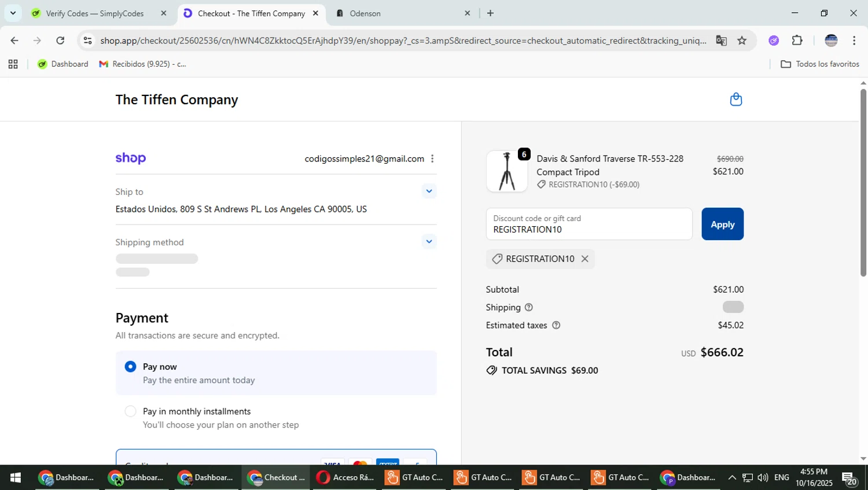Viewport: 868px width, 490px height.
Task: Close the Checkout - The Tiffen Company tab
Action: click(315, 13)
